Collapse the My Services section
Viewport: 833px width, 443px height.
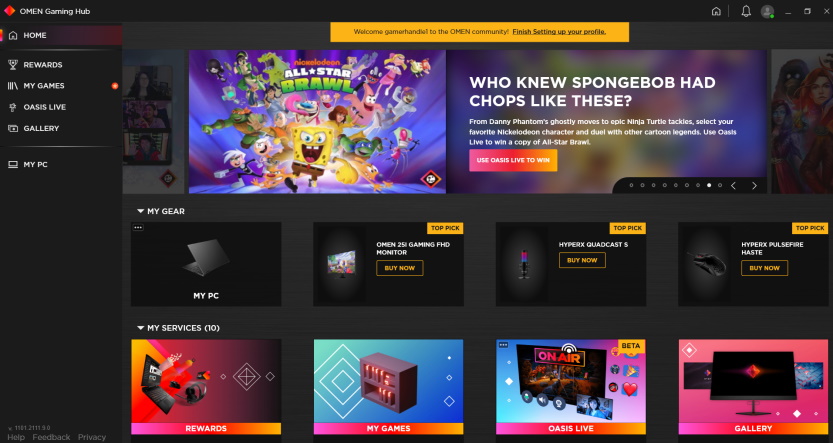coord(140,328)
